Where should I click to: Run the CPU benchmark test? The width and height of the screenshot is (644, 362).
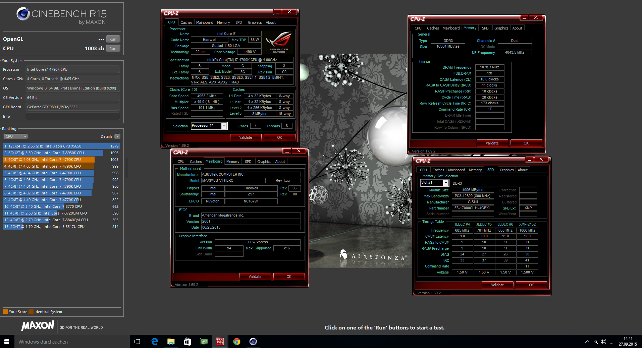click(x=113, y=49)
